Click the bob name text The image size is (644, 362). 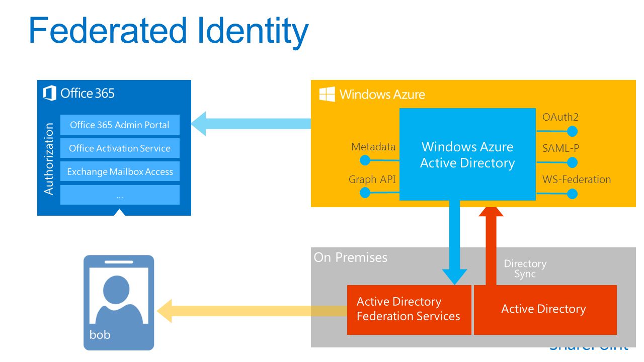click(x=100, y=334)
